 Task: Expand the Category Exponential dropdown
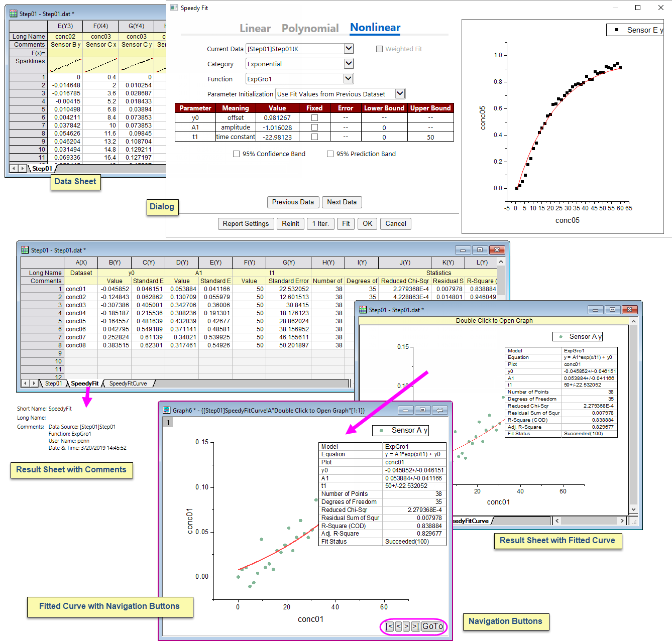pyautogui.click(x=349, y=64)
